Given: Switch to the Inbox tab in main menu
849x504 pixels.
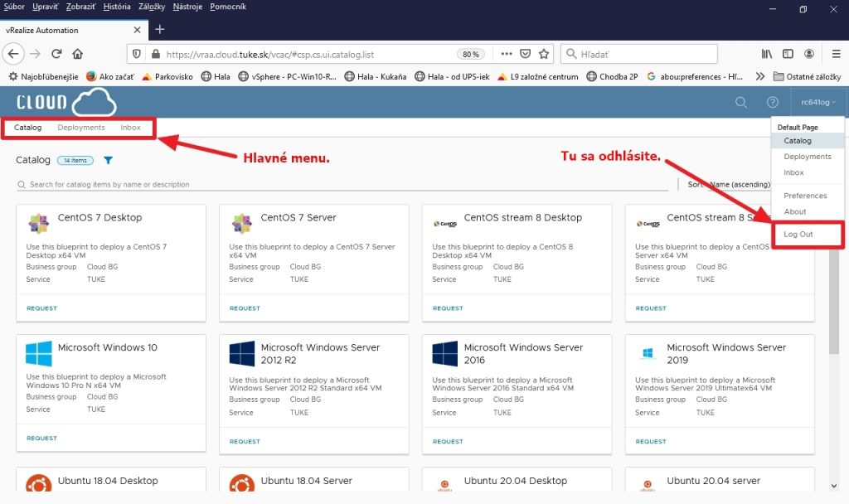Looking at the screenshot, I should point(130,128).
